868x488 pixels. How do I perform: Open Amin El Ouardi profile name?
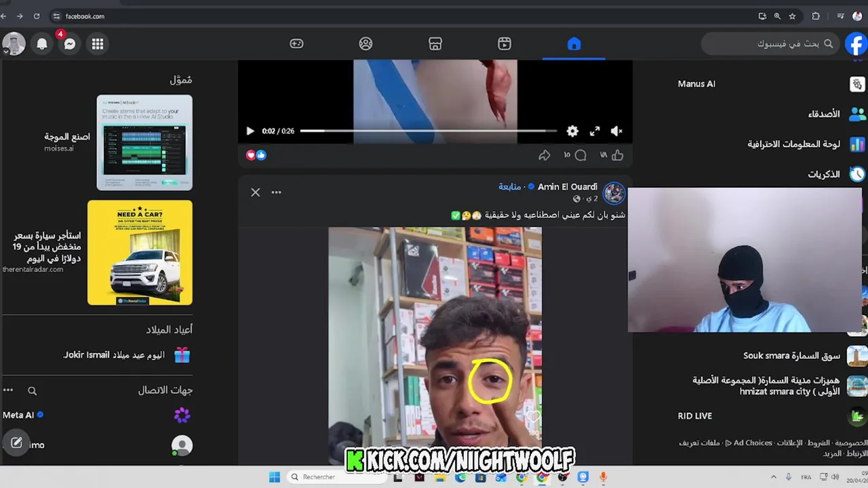568,187
